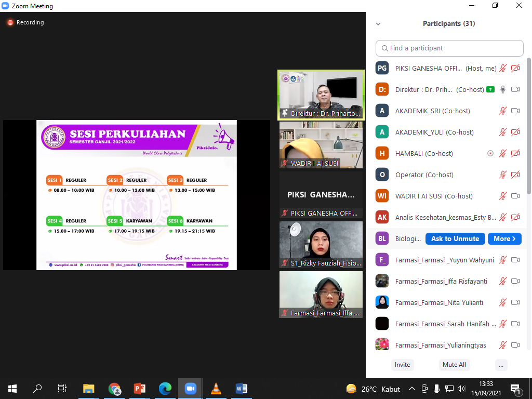Click the muted mic icon for Analis Kesehatan_kesmas_Esty
532x399 pixels.
point(503,217)
